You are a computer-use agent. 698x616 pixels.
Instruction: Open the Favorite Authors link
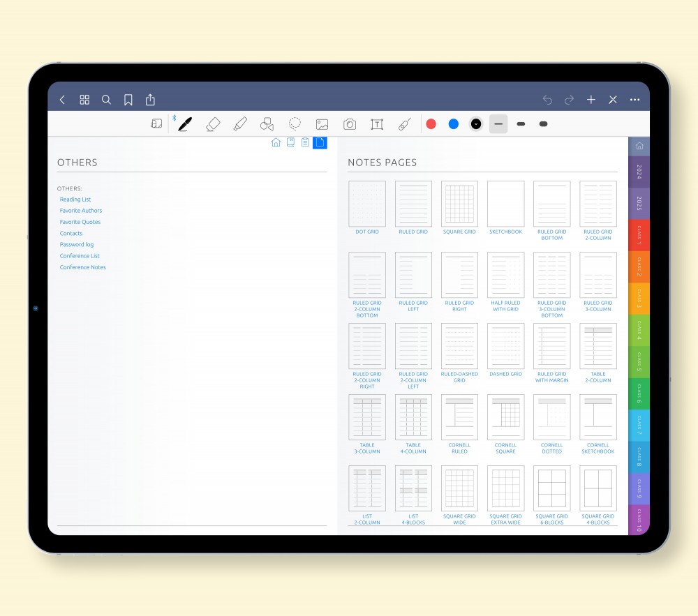point(80,211)
